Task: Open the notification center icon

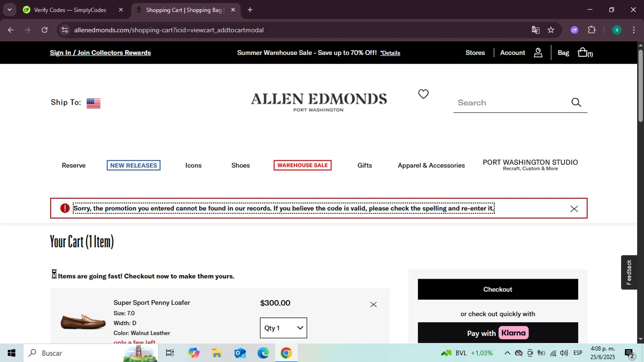Action: click(x=630, y=353)
